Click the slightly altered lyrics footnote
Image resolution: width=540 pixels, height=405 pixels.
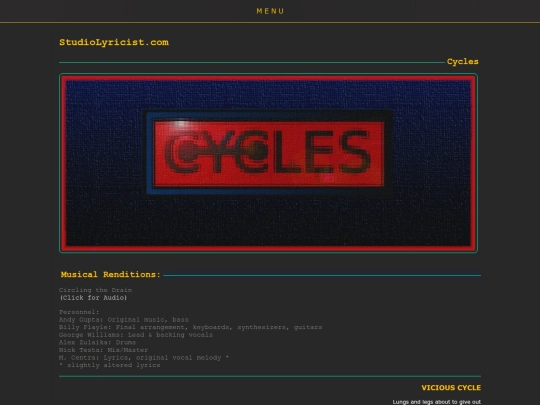(110, 365)
